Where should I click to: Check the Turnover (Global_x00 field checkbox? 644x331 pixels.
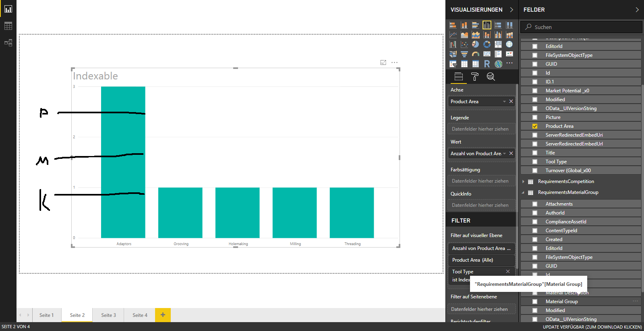click(x=535, y=171)
